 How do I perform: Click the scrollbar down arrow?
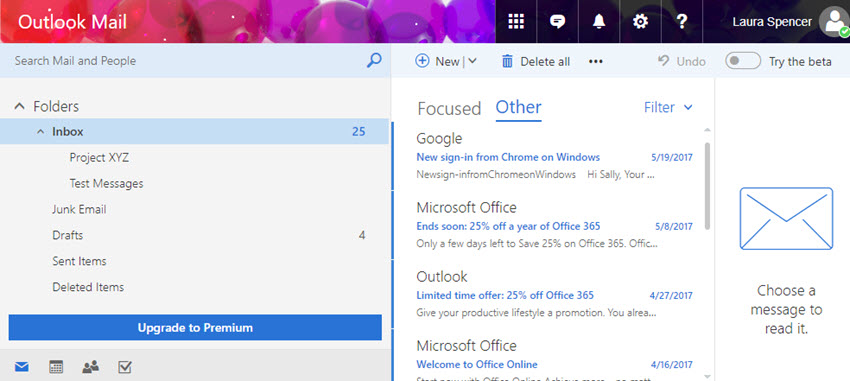(707, 376)
